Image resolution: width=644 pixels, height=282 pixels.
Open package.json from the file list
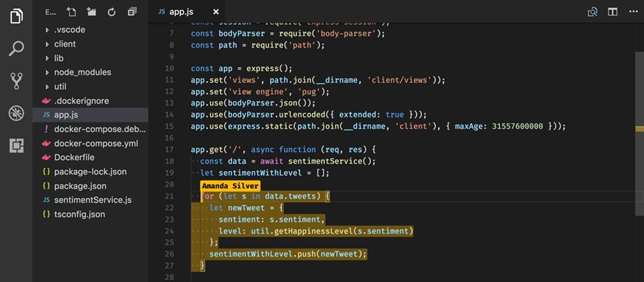[80, 186]
